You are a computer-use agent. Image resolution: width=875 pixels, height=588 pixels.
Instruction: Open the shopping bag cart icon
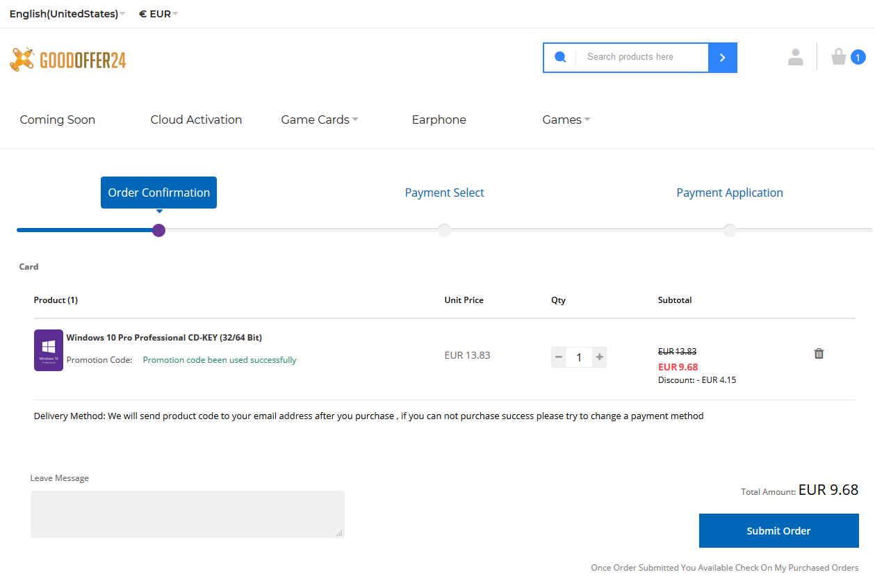click(x=839, y=56)
